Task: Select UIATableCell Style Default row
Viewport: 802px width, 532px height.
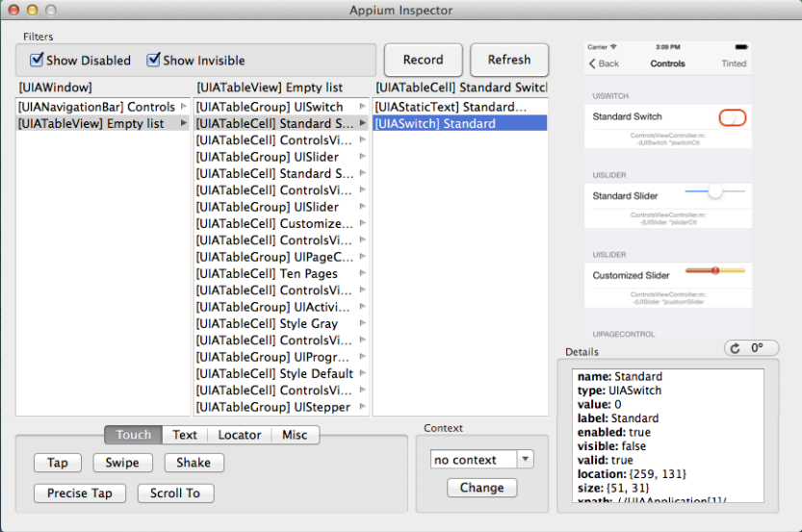Action: click(281, 374)
